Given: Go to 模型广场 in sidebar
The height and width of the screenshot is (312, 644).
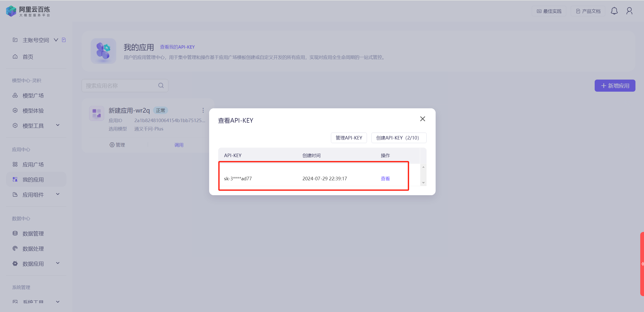Looking at the screenshot, I should click(33, 95).
